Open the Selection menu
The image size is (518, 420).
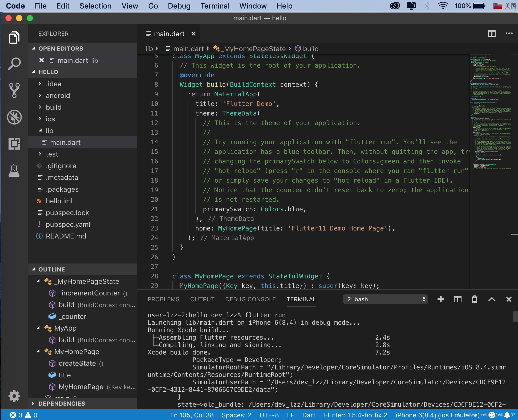pos(95,6)
